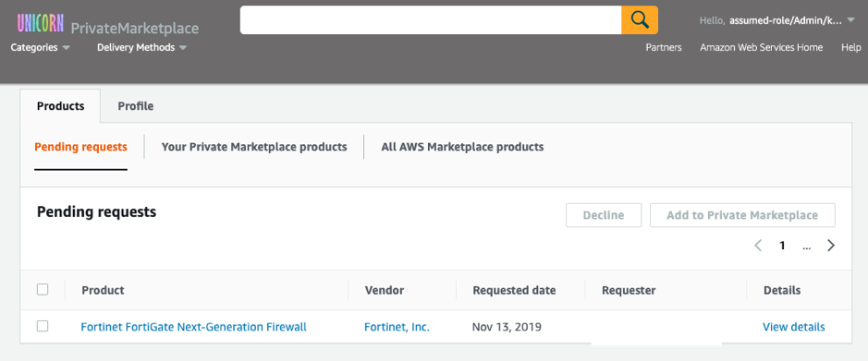
Task: Select the Pending requests sub-tab
Action: tap(80, 147)
